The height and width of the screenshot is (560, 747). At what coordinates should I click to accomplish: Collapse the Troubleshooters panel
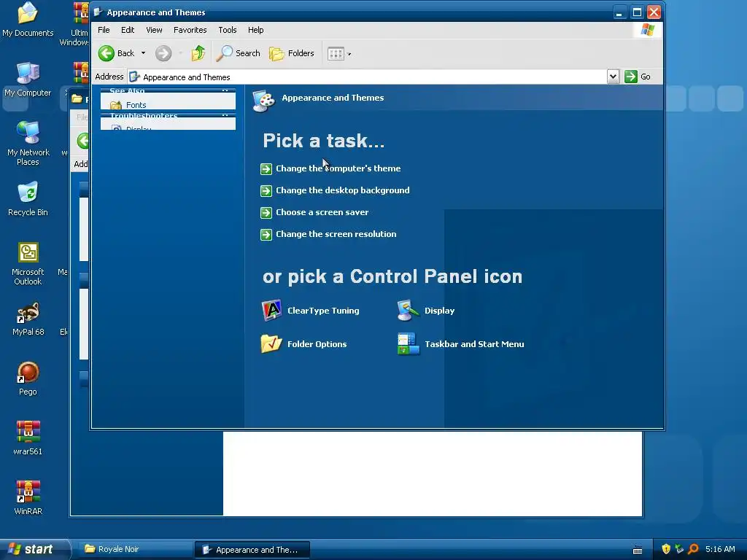pyautogui.click(x=225, y=115)
